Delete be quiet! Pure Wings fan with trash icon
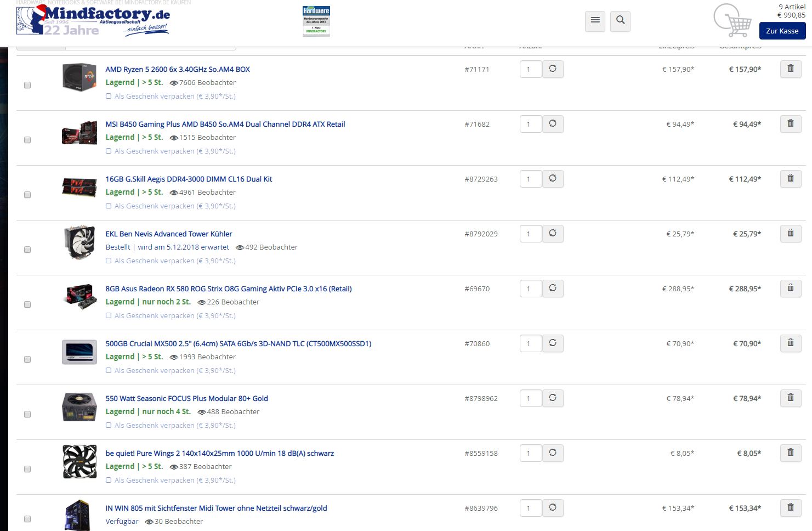 791,453
